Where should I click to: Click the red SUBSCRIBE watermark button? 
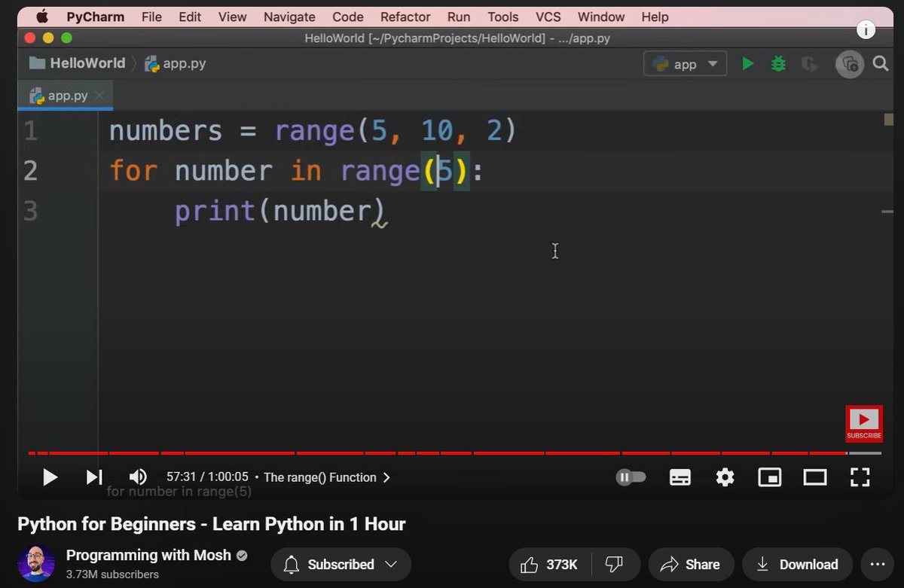(x=863, y=424)
